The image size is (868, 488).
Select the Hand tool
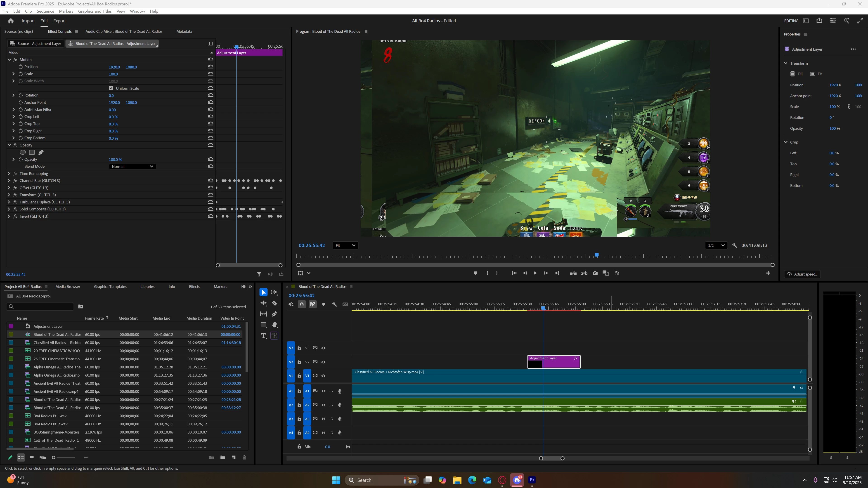coord(274,325)
